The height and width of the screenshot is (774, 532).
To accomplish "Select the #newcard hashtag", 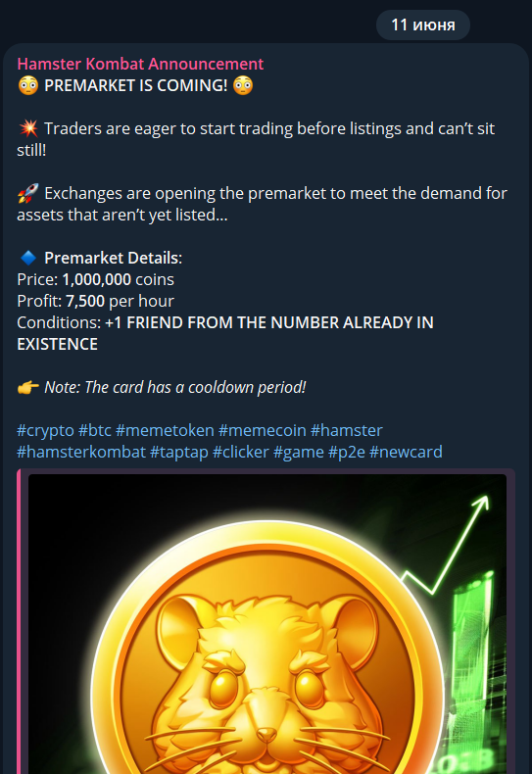I will pyautogui.click(x=406, y=453).
